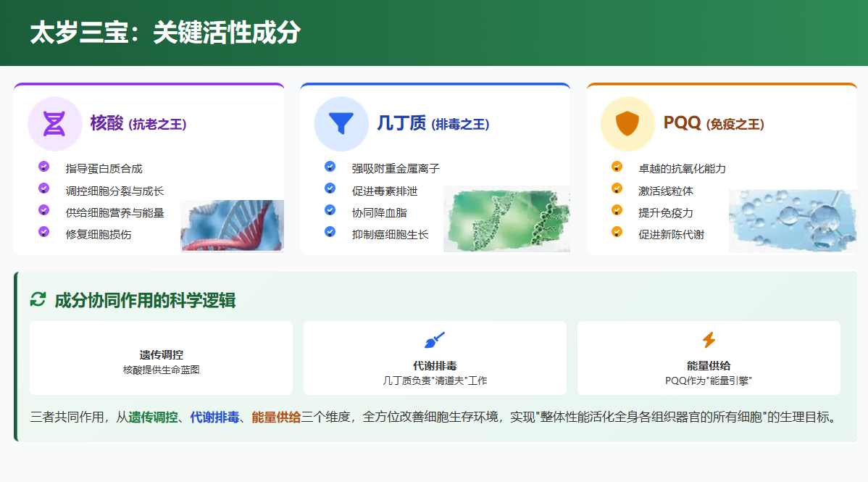This screenshot has width=868, height=482.
Task: Click the red-blue DNA helix image
Action: coord(232,225)
